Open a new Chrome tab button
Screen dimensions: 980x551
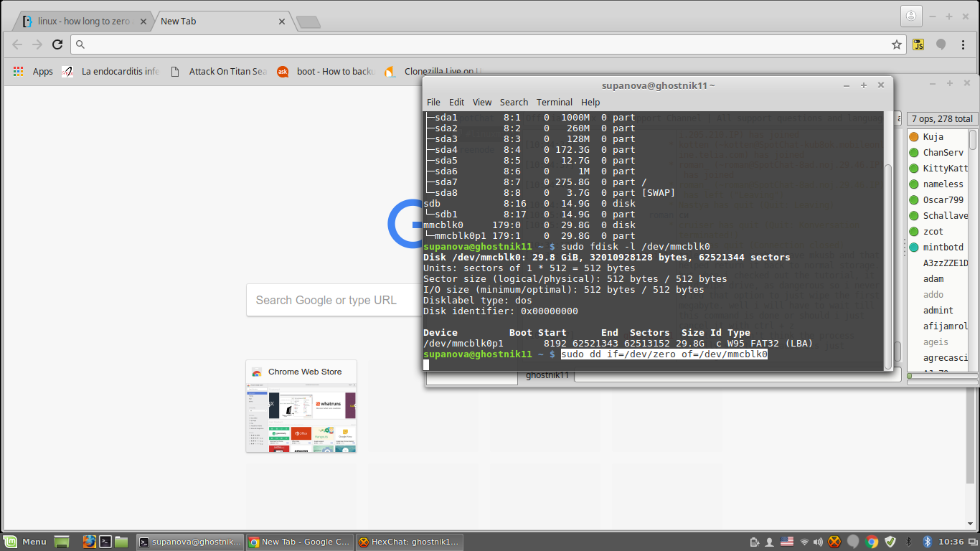click(308, 22)
